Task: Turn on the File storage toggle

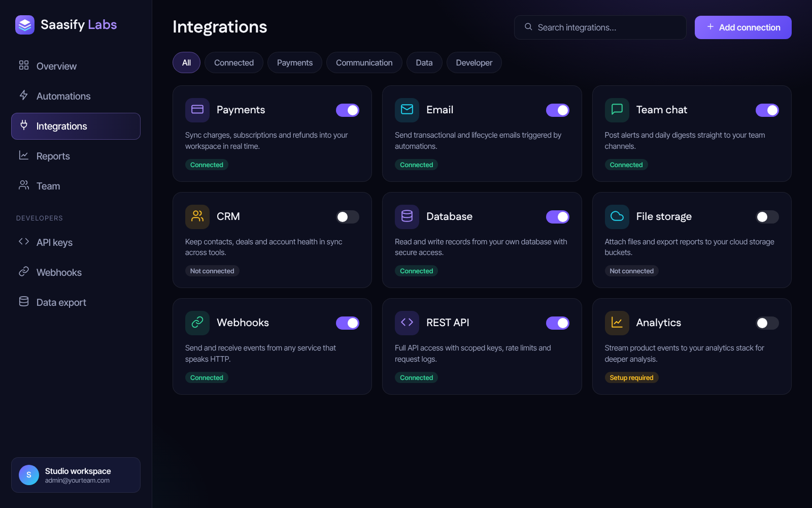Action: (767, 217)
